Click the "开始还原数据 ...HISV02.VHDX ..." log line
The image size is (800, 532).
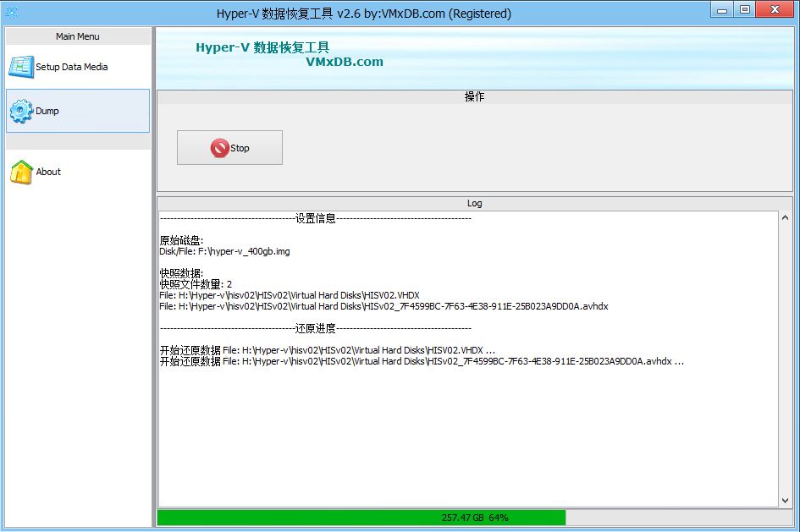(x=327, y=350)
